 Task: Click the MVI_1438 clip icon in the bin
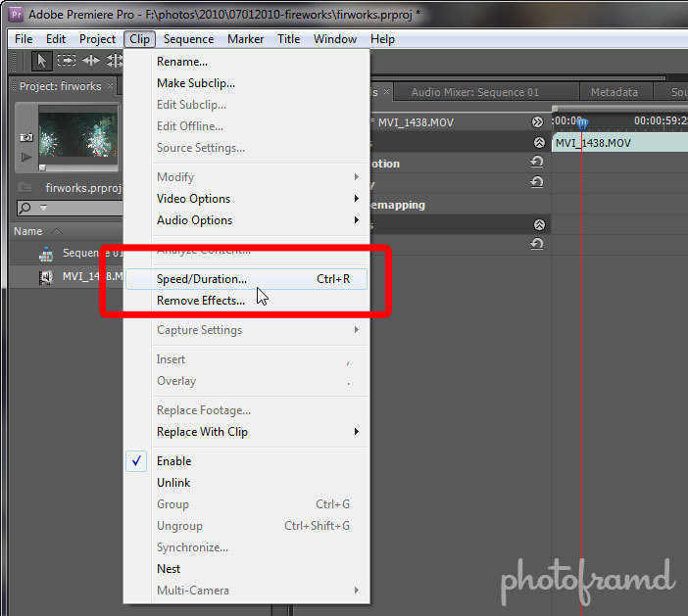point(46,276)
